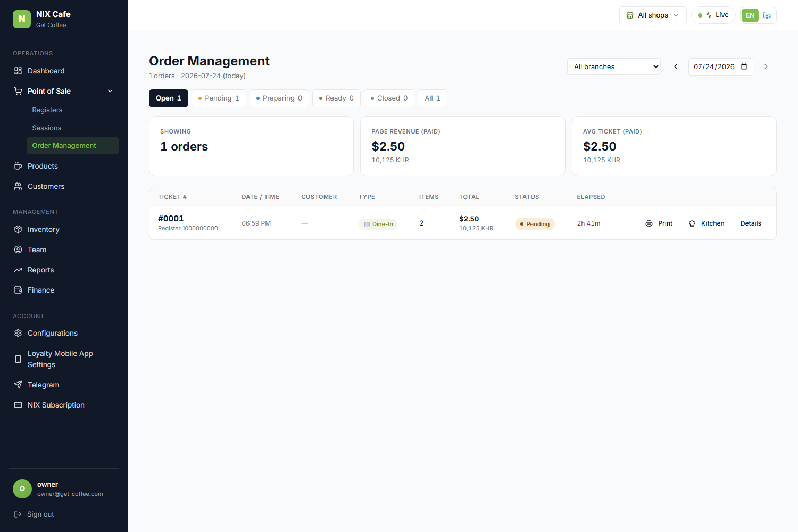
Task: Click the $2.50 total in order row
Action: click(469, 219)
